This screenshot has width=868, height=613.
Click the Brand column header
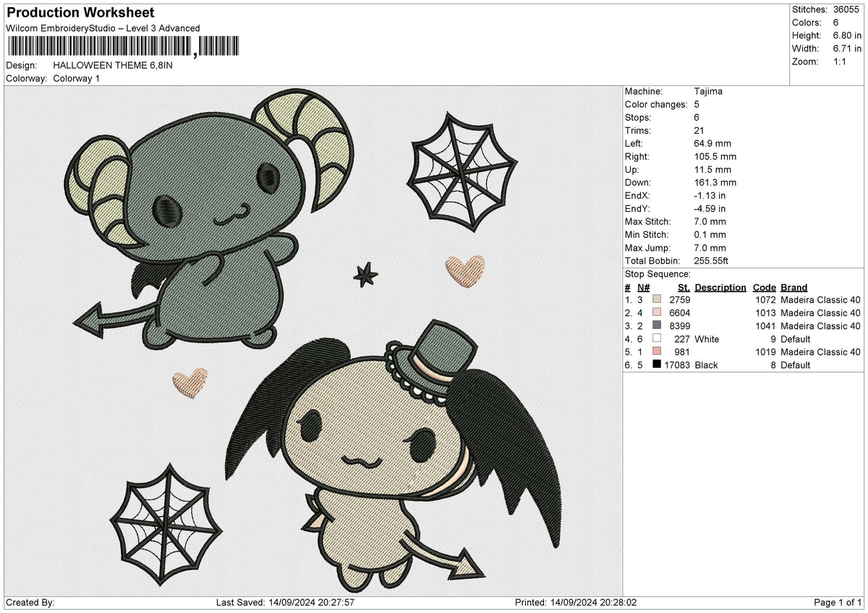pyautogui.click(x=793, y=288)
